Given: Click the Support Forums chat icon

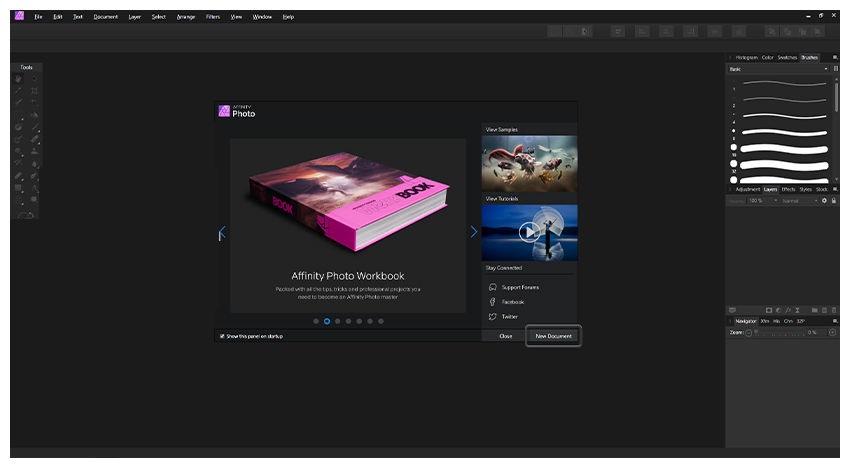Looking at the screenshot, I should click(x=492, y=287).
